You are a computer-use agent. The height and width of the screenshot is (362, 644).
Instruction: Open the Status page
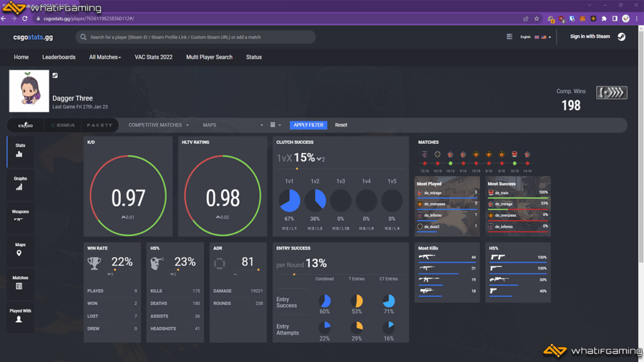tap(254, 57)
